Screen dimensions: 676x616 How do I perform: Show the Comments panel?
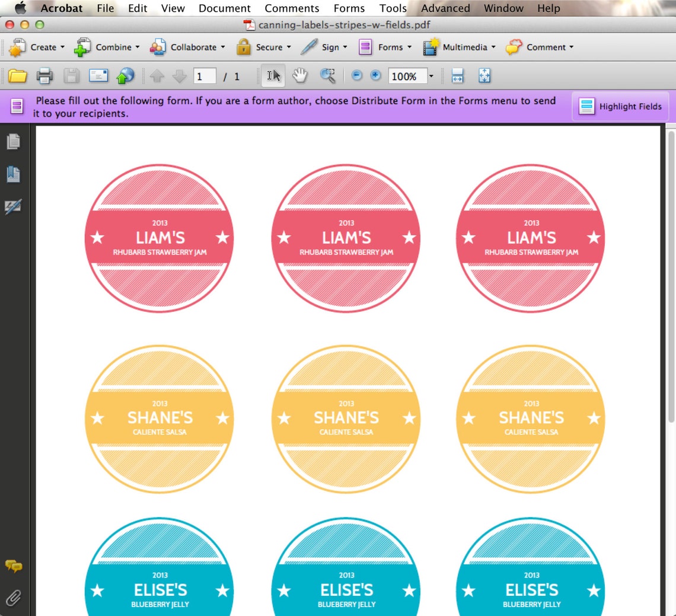13,567
